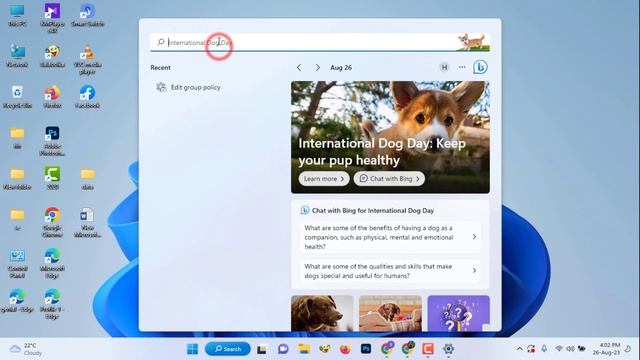Open Firefox from the taskbar

pos(345,349)
